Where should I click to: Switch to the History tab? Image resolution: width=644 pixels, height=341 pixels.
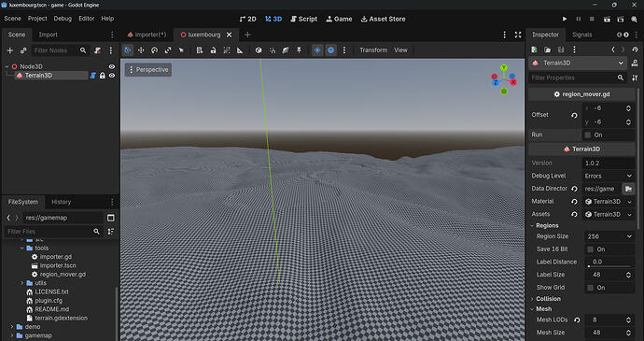62,202
